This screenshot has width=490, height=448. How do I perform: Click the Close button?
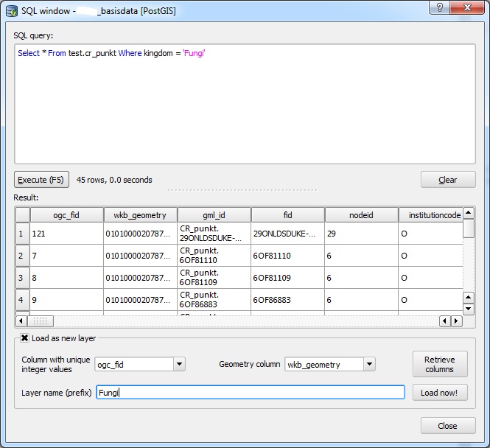[x=448, y=426]
